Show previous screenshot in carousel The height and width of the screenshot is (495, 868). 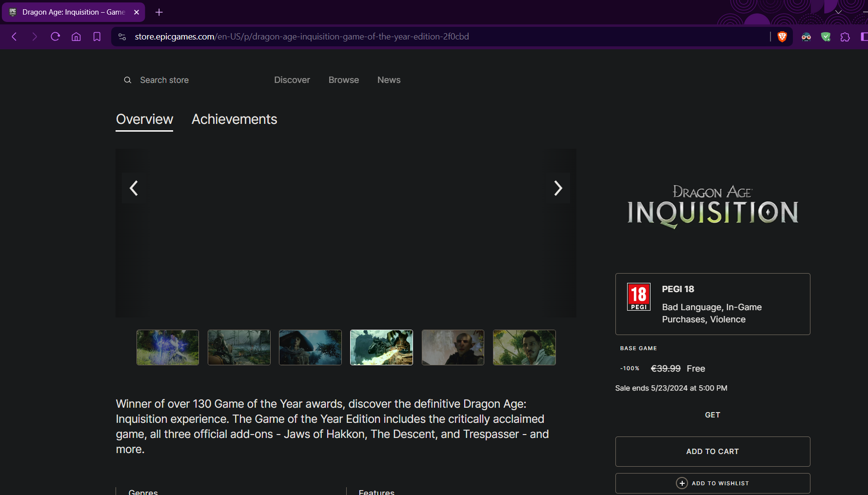(134, 188)
